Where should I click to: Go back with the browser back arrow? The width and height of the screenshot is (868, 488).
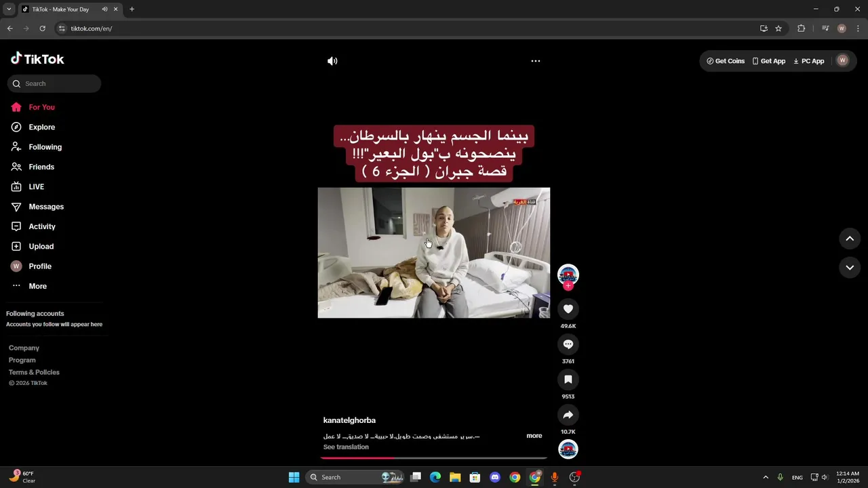10,28
